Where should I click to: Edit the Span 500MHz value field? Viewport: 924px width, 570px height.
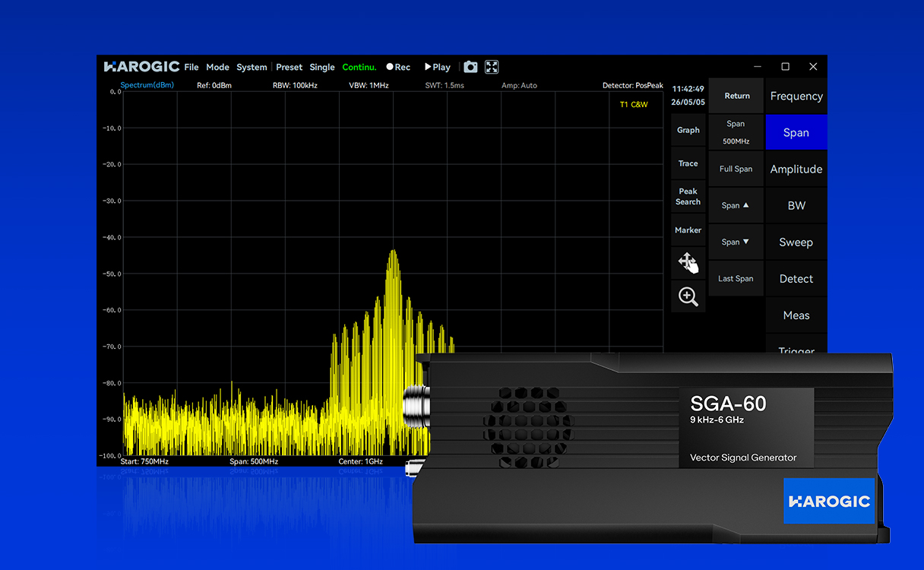pyautogui.click(x=736, y=132)
